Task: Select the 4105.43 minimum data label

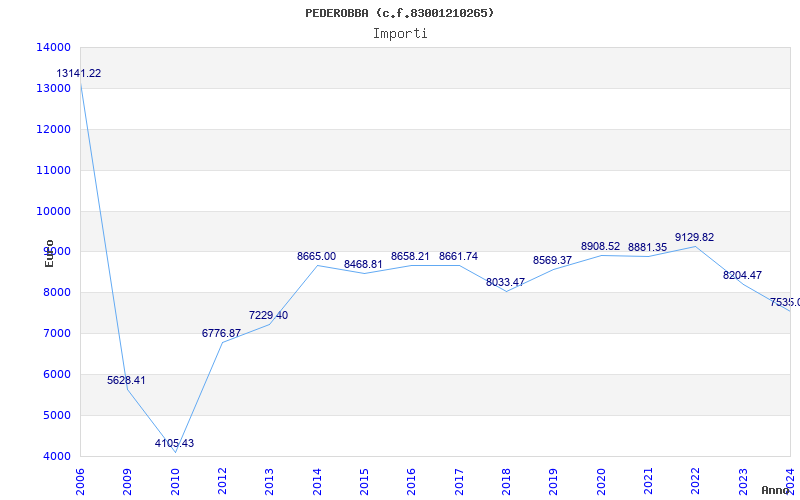Action: coord(174,444)
